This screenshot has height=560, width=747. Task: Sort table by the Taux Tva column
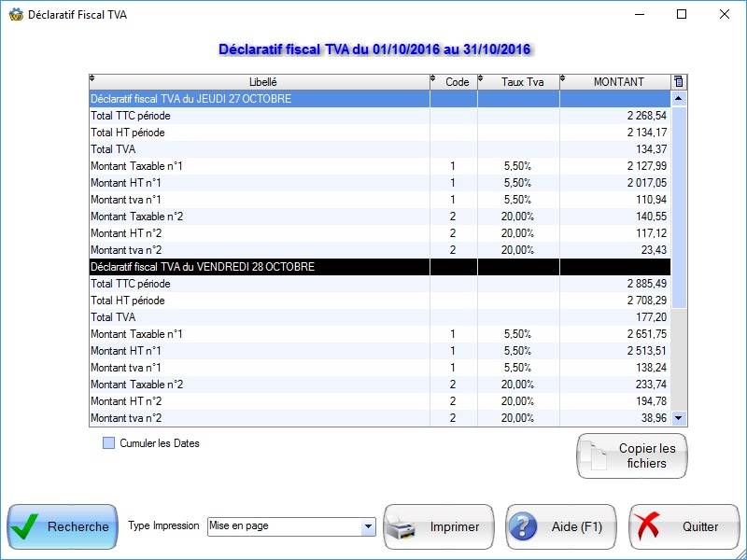[x=522, y=82]
